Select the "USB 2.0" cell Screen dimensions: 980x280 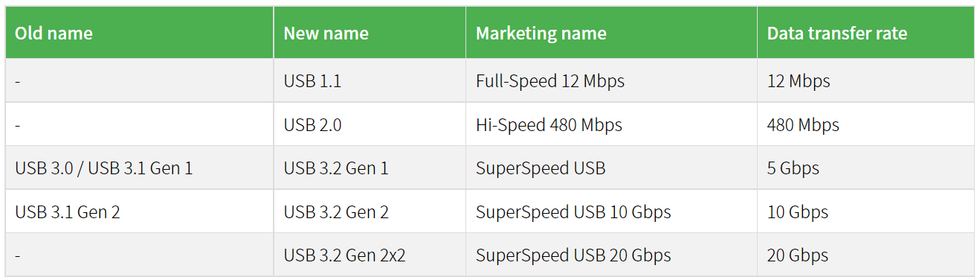370,124
